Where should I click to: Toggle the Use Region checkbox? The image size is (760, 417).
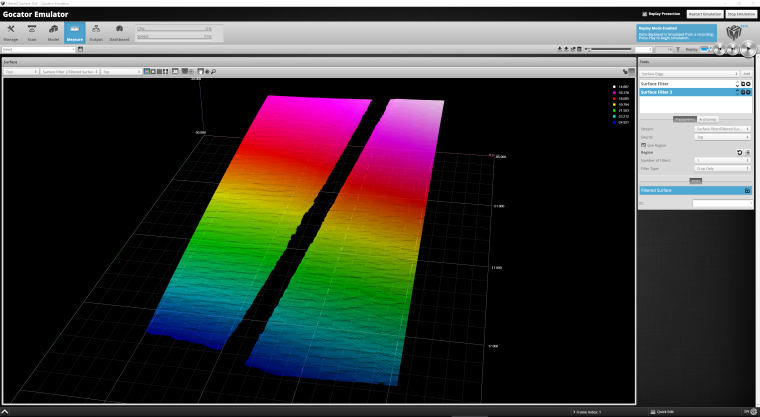pyautogui.click(x=643, y=144)
